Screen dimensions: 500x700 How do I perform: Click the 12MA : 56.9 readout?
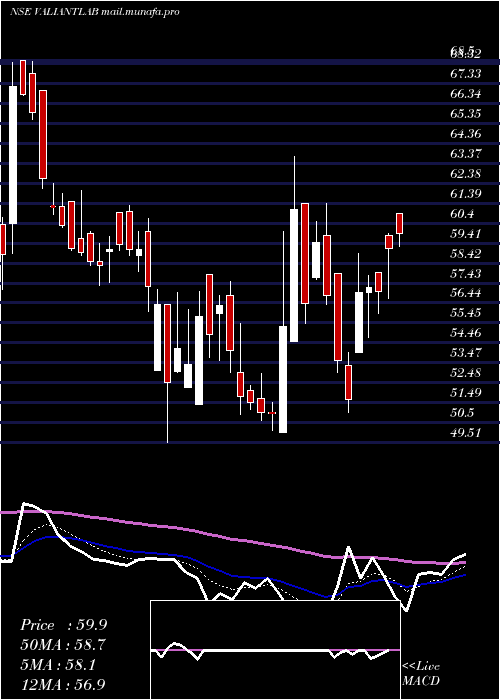click(x=64, y=684)
